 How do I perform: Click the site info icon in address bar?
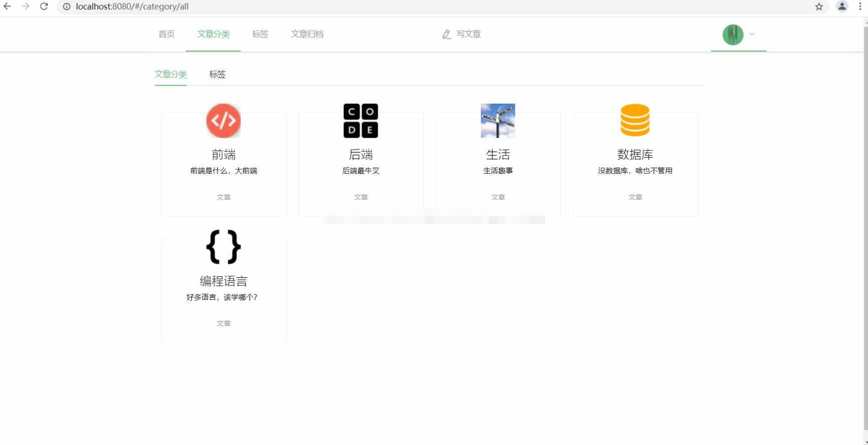(66, 7)
